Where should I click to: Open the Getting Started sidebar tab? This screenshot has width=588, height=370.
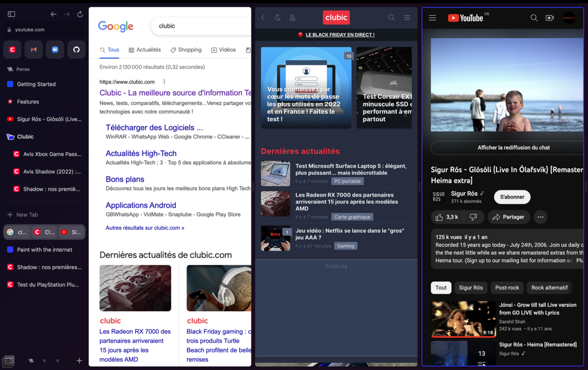pos(44,84)
